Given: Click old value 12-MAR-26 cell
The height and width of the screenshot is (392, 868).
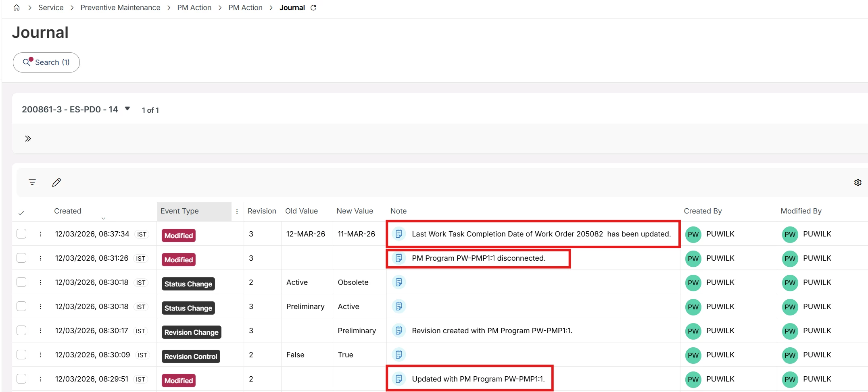Looking at the screenshot, I should coord(306,234).
